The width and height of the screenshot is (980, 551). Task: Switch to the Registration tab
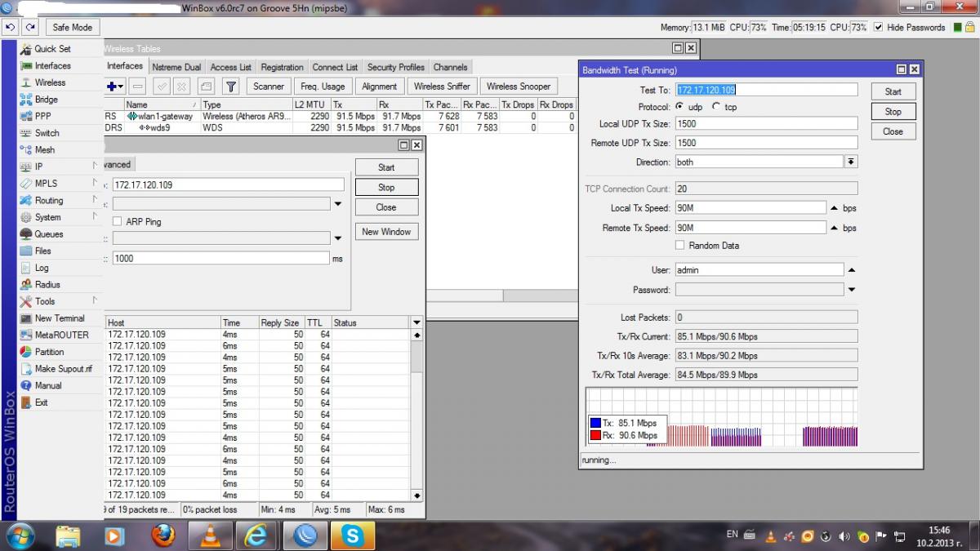(282, 67)
